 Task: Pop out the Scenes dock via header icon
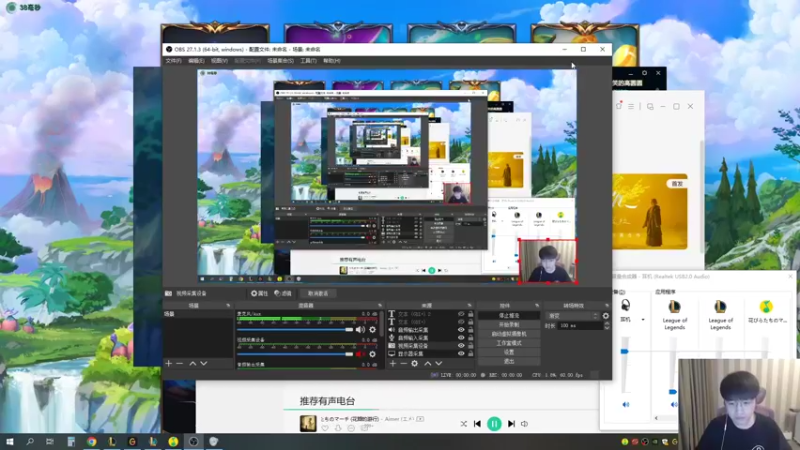pos(228,306)
